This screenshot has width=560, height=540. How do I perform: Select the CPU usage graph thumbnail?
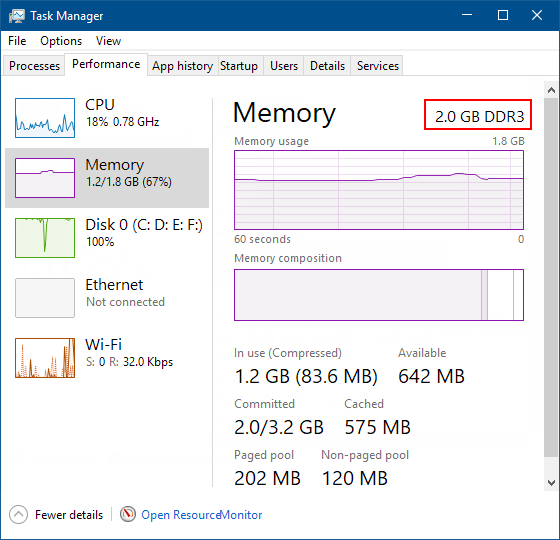click(x=45, y=118)
